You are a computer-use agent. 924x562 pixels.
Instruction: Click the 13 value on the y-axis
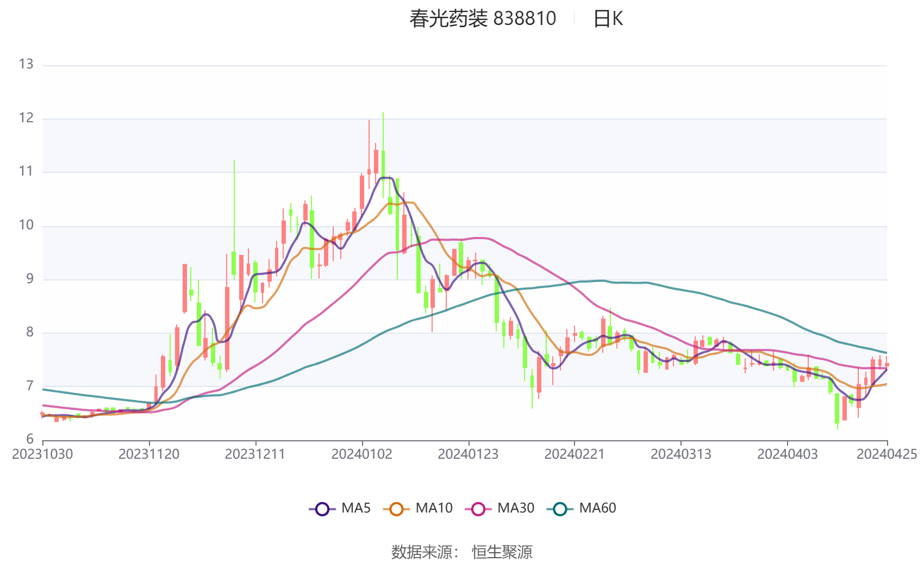coord(26,65)
